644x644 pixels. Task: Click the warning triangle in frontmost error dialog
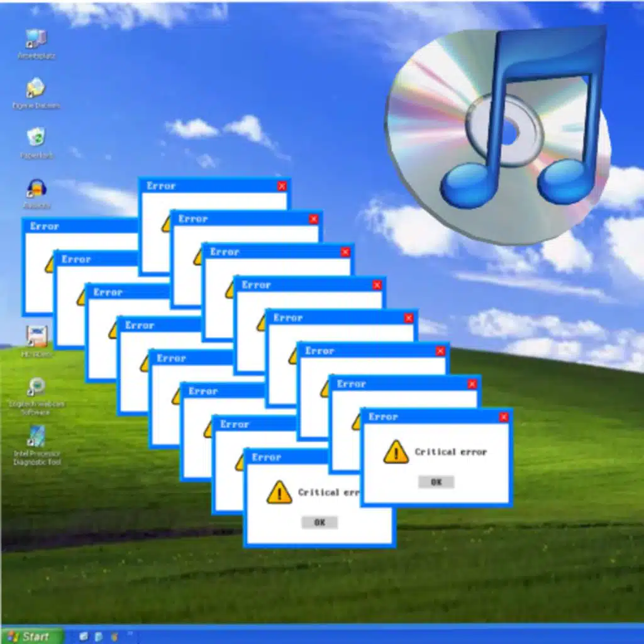pos(396,452)
